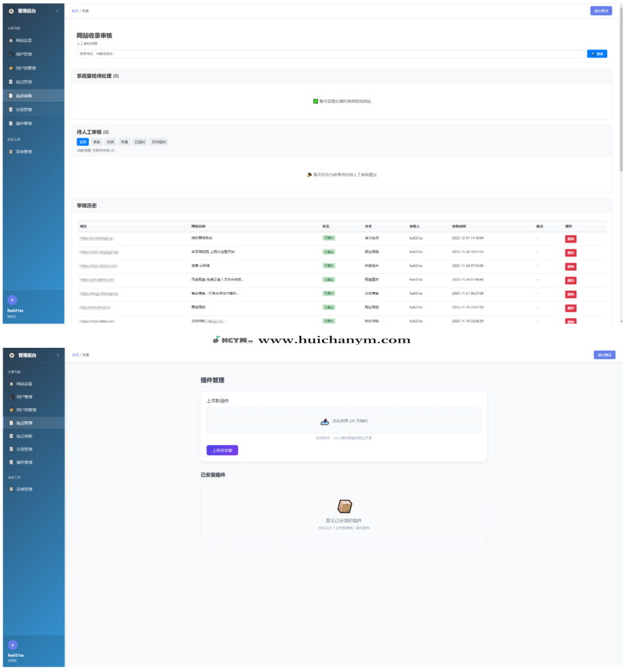Image resolution: width=625 pixels, height=672 pixels.
Task: Collapse the sidebar using the review page chevron
Action: tap(57, 11)
